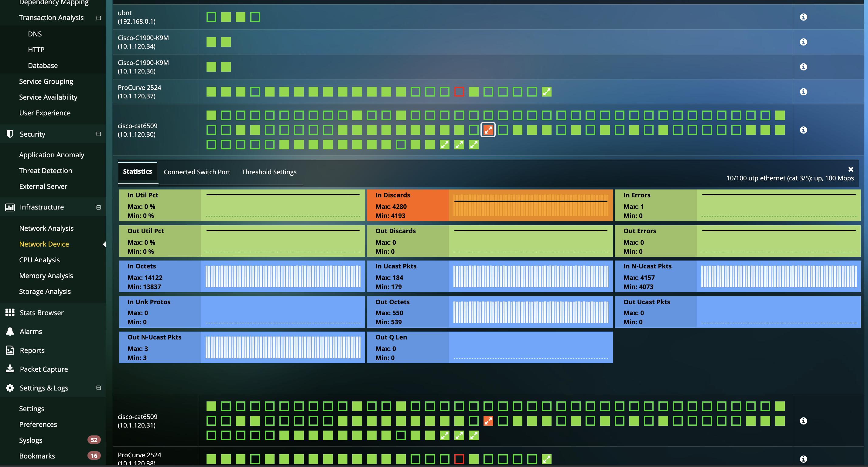Collapse the Settings & Logs section
This screenshot has height=467, width=868.
tap(98, 388)
